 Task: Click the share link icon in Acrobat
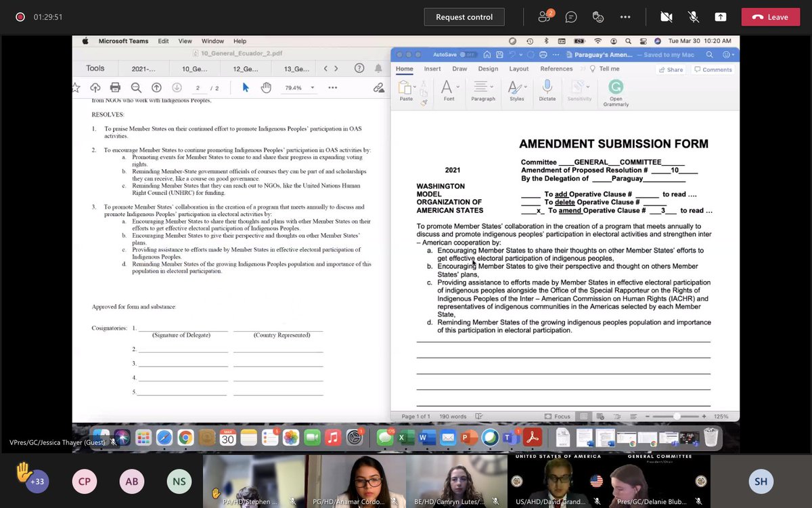click(378, 87)
